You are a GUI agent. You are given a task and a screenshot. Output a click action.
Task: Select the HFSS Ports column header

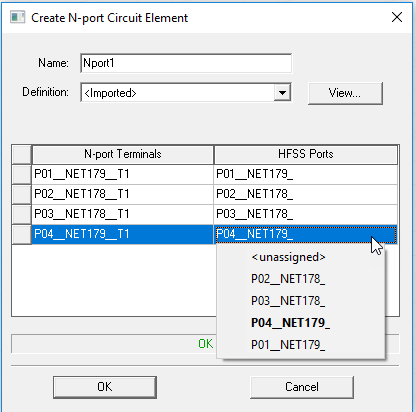coord(306,154)
